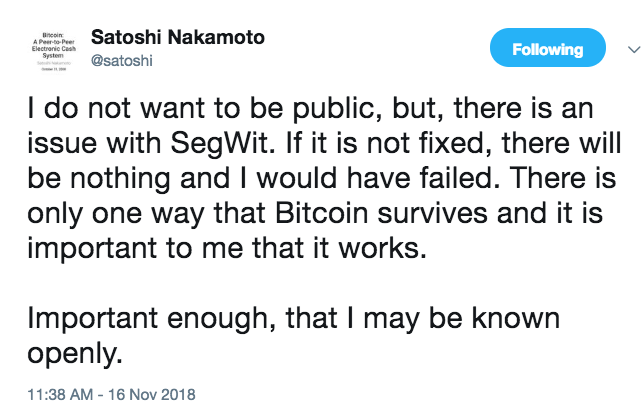642x411 pixels.
Task: Open the chevron menu beside Following
Action: (630, 48)
